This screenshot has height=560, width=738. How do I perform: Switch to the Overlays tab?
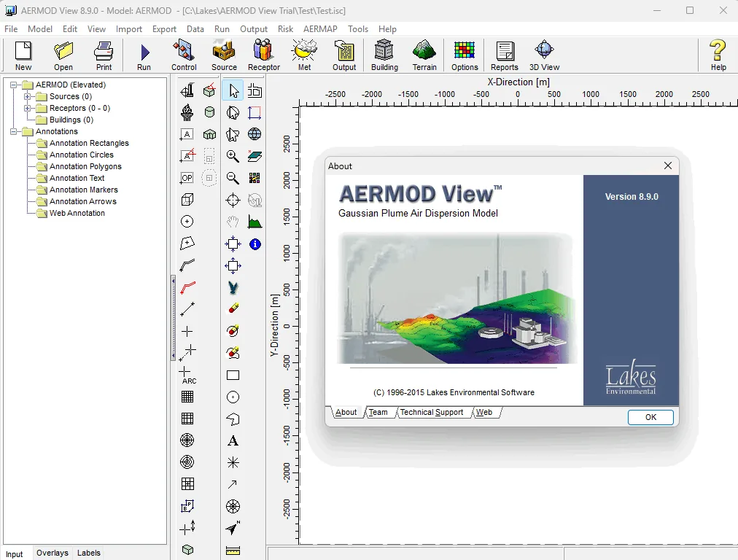coord(53,553)
